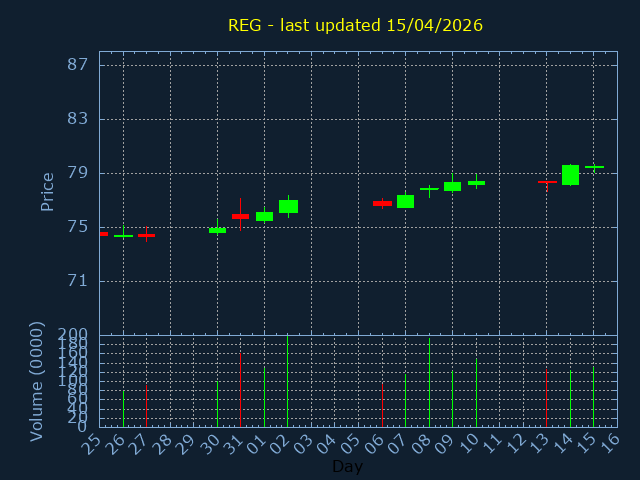
Task: Click the green candlestick on day 09
Action: [x=452, y=186]
